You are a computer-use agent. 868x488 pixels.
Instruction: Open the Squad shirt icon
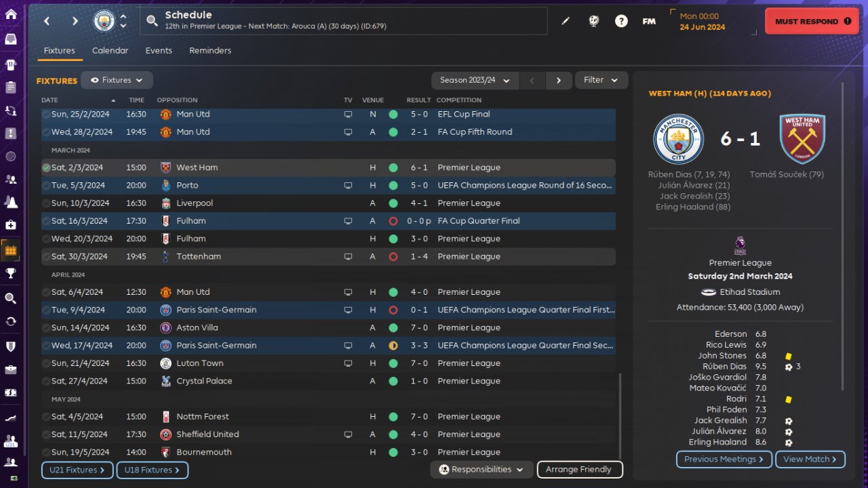point(11,65)
